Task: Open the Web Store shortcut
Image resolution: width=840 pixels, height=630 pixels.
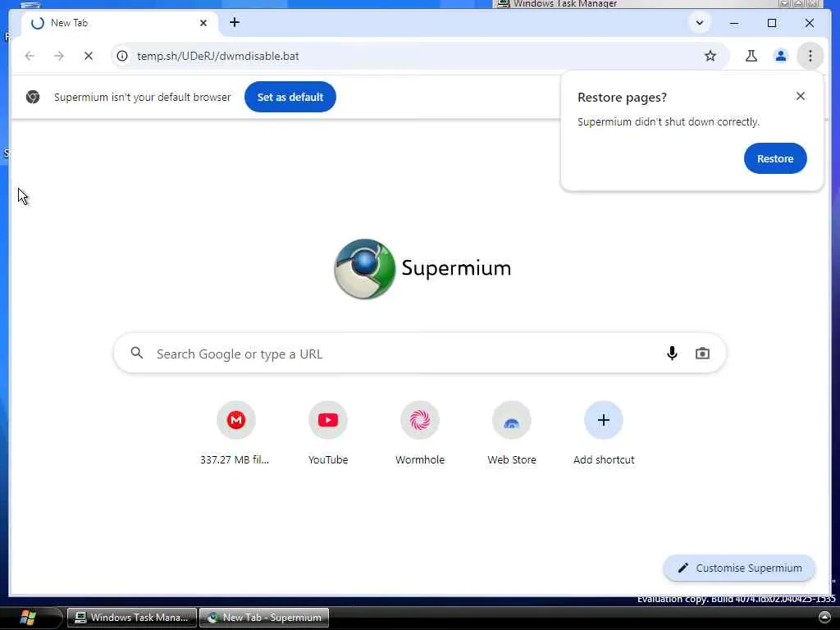Action: click(512, 433)
